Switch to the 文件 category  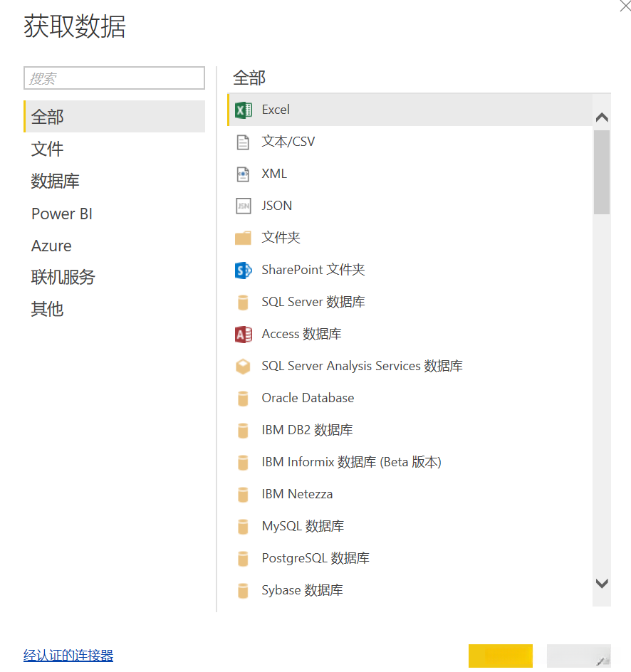click(x=48, y=149)
